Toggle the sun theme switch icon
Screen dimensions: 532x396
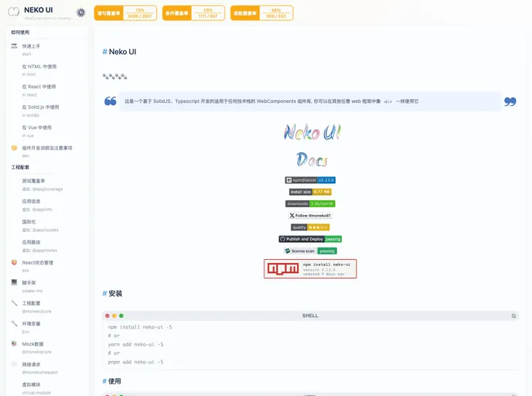[80, 12]
